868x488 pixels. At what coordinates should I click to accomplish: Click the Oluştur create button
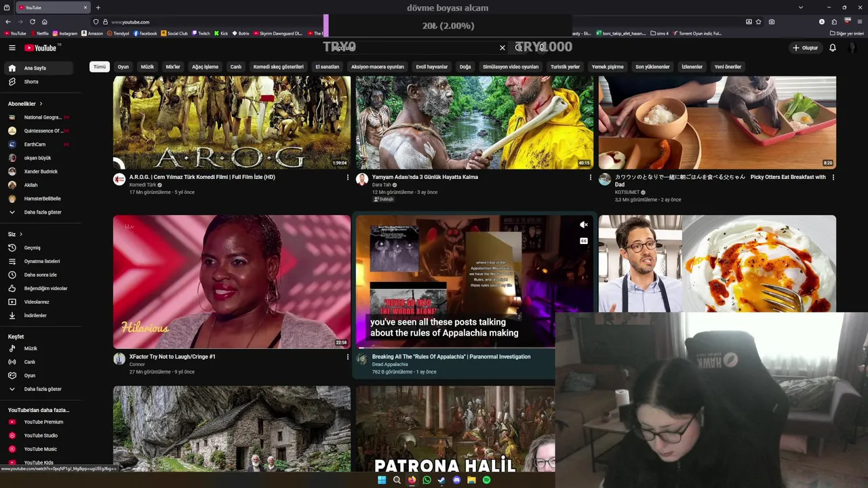[x=805, y=47]
